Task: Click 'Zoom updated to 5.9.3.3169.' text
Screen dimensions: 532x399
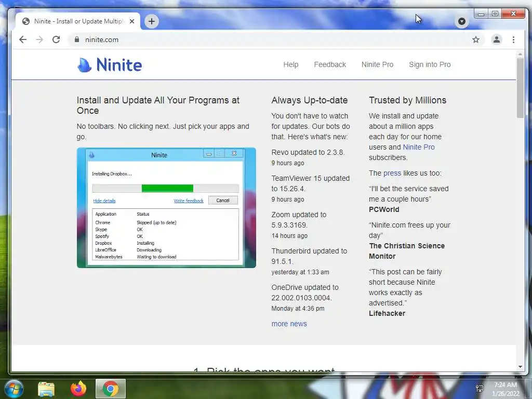Action: [x=299, y=220]
